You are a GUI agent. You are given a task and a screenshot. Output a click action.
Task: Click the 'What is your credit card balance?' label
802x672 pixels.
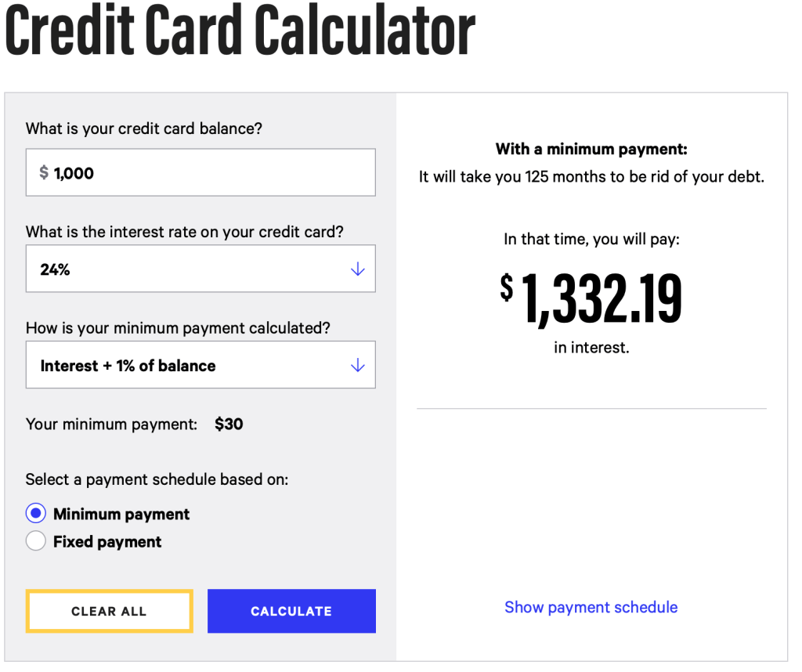pyautogui.click(x=144, y=128)
